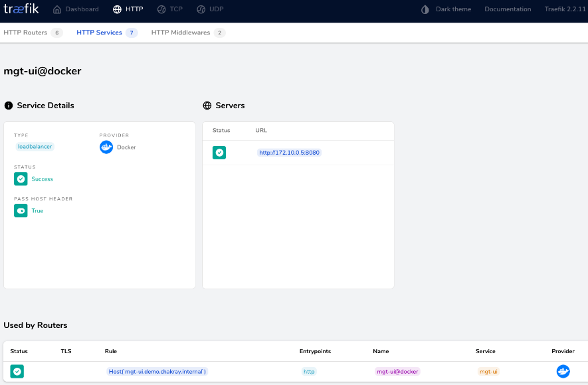
Task: Click the globe icon beside Servers heading
Action: pyautogui.click(x=208, y=105)
